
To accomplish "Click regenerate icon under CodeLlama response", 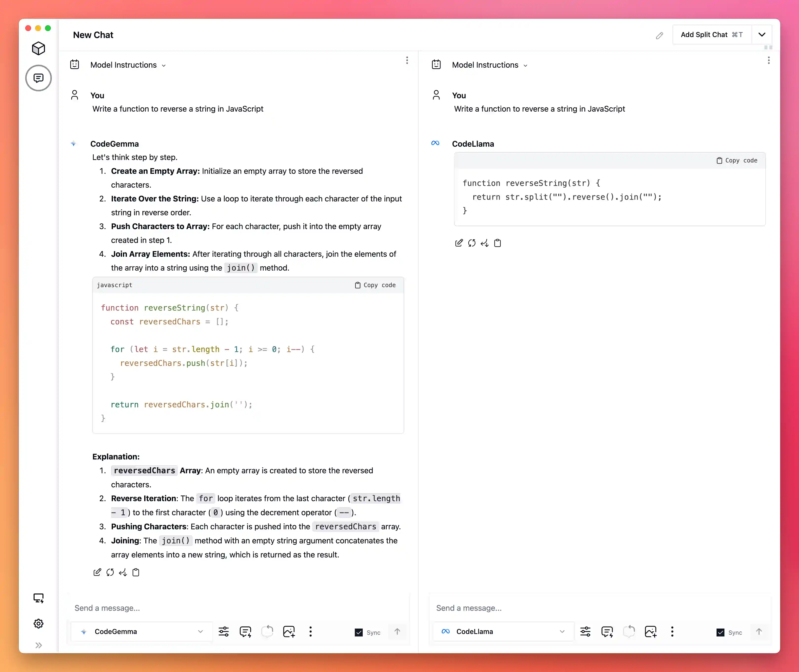I will [x=472, y=243].
